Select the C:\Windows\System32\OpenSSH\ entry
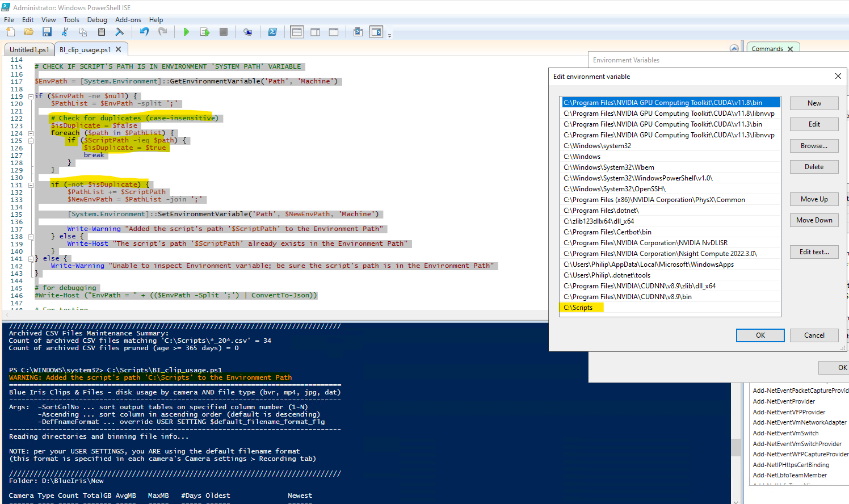Image resolution: width=849 pixels, height=504 pixels. [671, 189]
